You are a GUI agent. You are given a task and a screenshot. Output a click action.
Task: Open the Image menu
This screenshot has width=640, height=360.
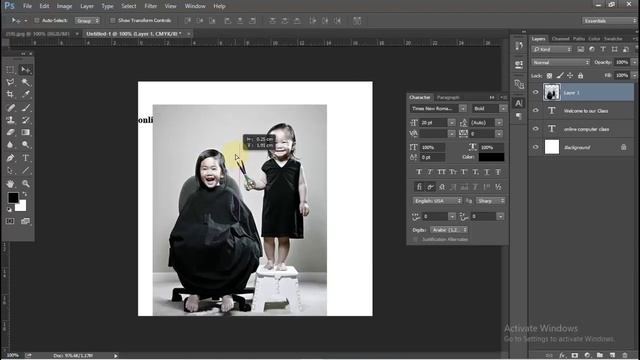(x=64, y=6)
